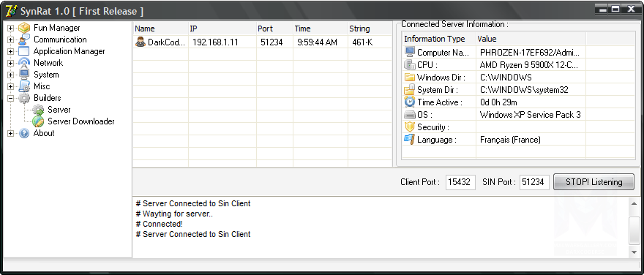This screenshot has width=644, height=275.
Task: Click the DarkCod... user avatar icon
Action: [x=141, y=42]
